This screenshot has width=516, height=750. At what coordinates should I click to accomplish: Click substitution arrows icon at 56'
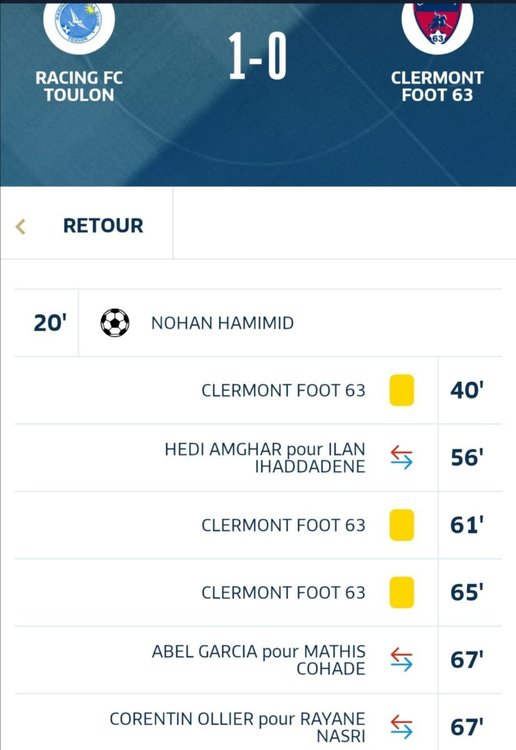click(401, 457)
